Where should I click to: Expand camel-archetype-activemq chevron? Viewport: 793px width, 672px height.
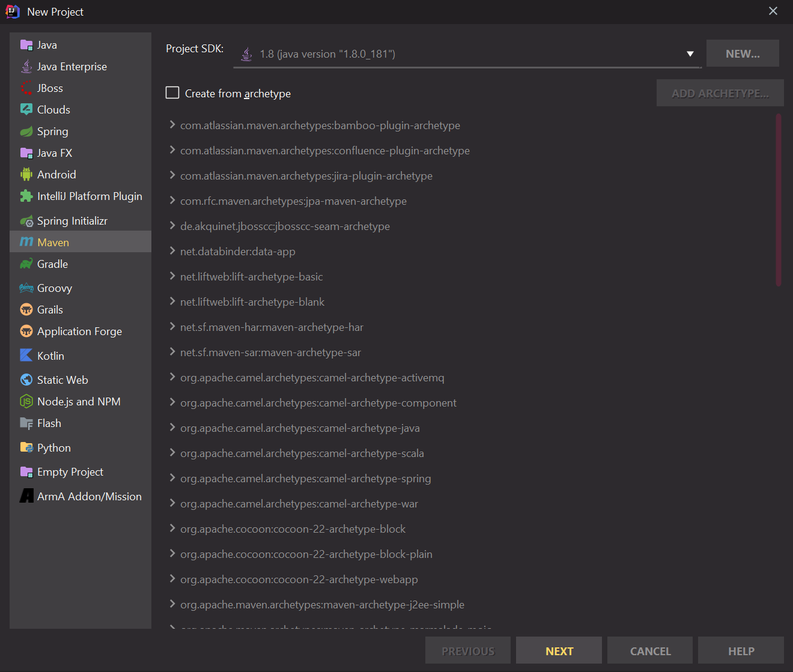tap(172, 377)
